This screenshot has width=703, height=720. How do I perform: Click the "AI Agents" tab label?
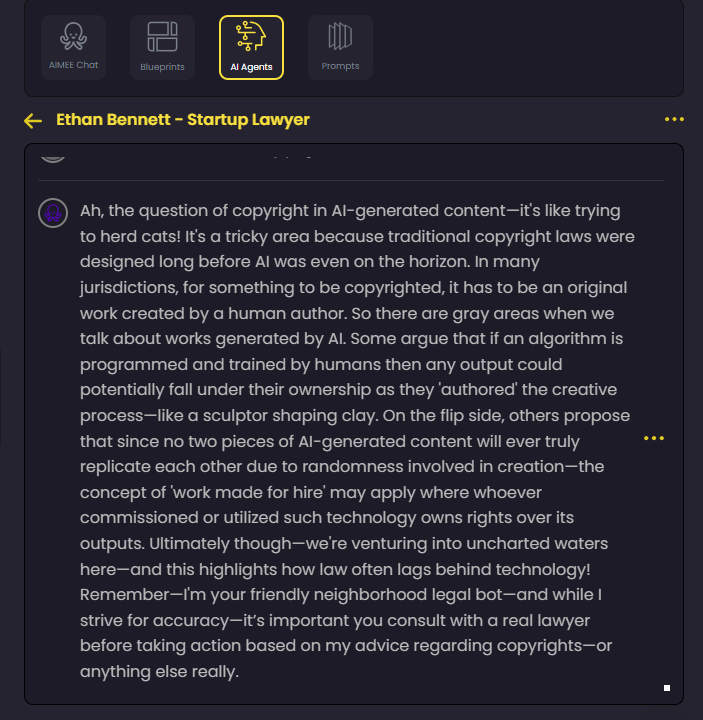[251, 67]
